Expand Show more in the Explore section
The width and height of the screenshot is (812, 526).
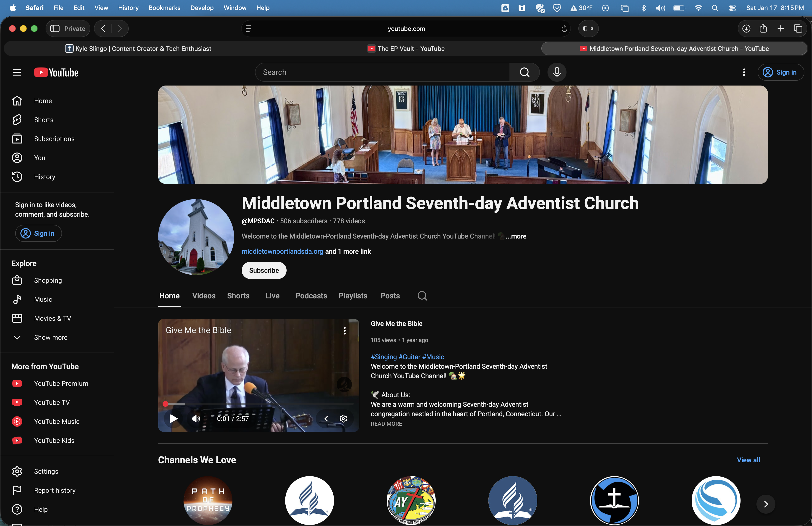[x=51, y=337]
